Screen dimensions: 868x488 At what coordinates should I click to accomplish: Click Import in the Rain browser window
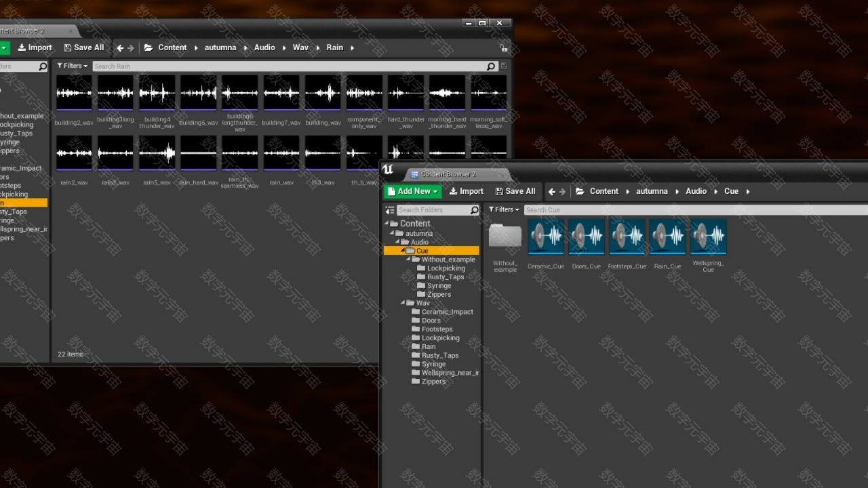(x=35, y=47)
